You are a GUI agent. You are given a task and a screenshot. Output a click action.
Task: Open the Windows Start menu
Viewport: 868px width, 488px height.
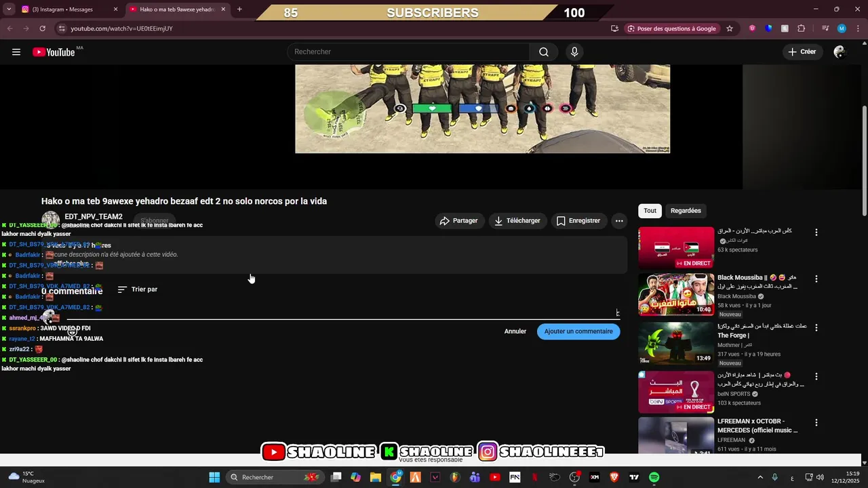point(214,477)
